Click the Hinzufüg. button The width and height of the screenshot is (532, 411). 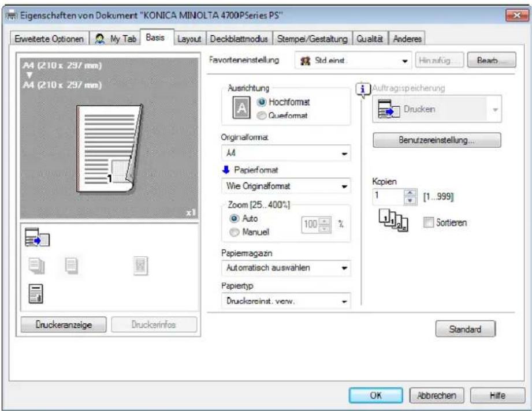pyautogui.click(x=440, y=61)
